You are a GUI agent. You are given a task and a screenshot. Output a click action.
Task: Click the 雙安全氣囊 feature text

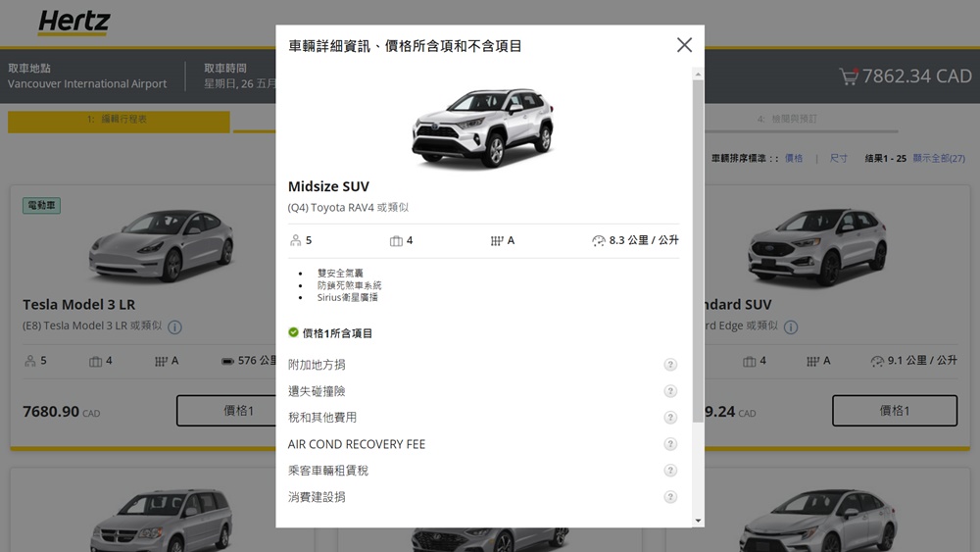340,274
